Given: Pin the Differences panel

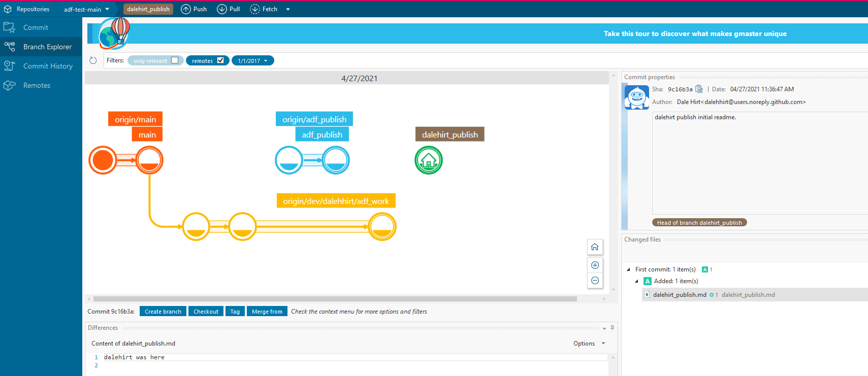Looking at the screenshot, I should tap(612, 328).
